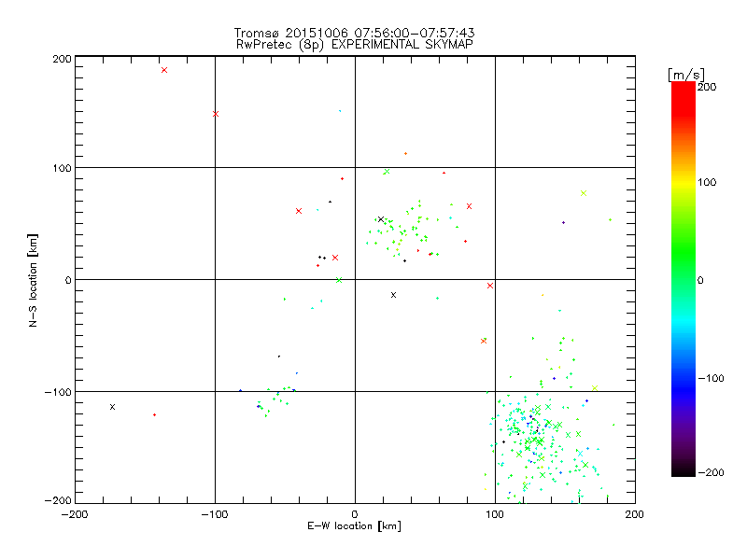The height and width of the screenshot is (560, 747).
Task: Click the y-axis tick label '-100'
Action: [x=58, y=392]
